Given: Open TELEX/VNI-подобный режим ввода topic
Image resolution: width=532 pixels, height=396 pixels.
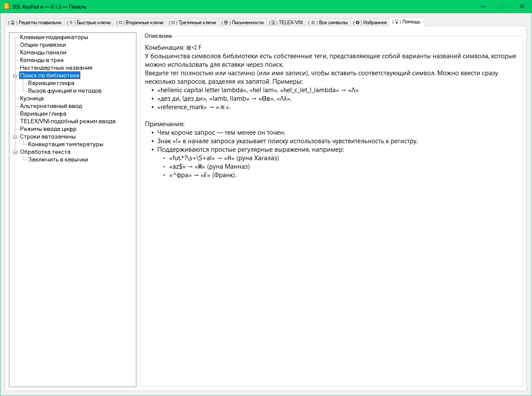Looking at the screenshot, I should [x=68, y=122].
